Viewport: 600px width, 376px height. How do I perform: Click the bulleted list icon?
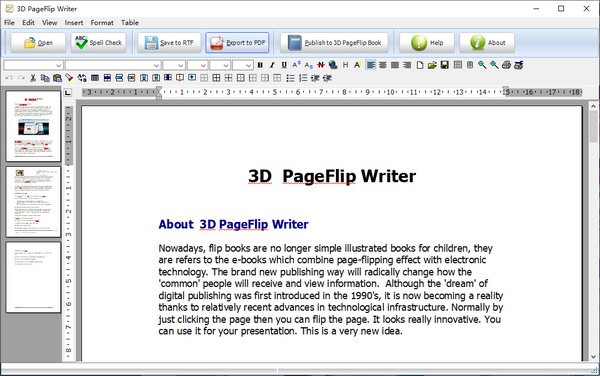290,78
